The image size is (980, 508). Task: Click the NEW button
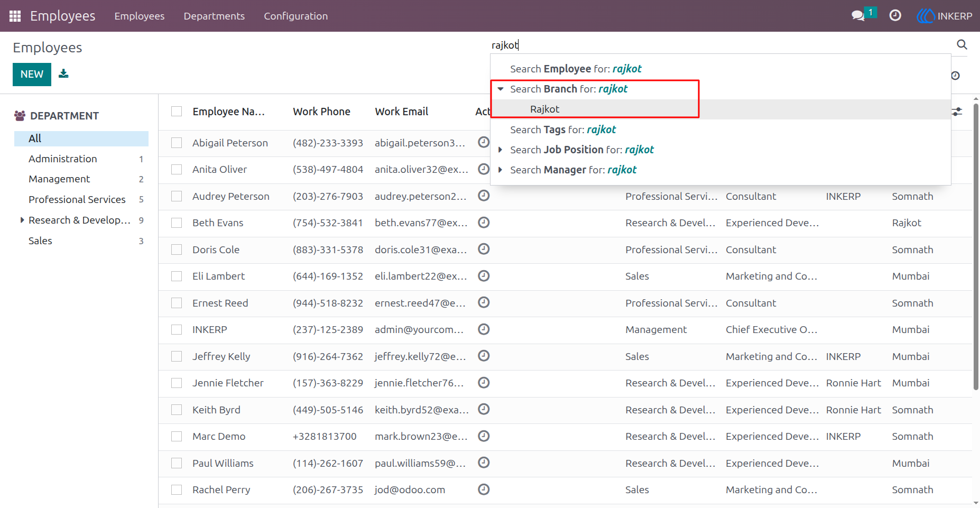click(32, 74)
